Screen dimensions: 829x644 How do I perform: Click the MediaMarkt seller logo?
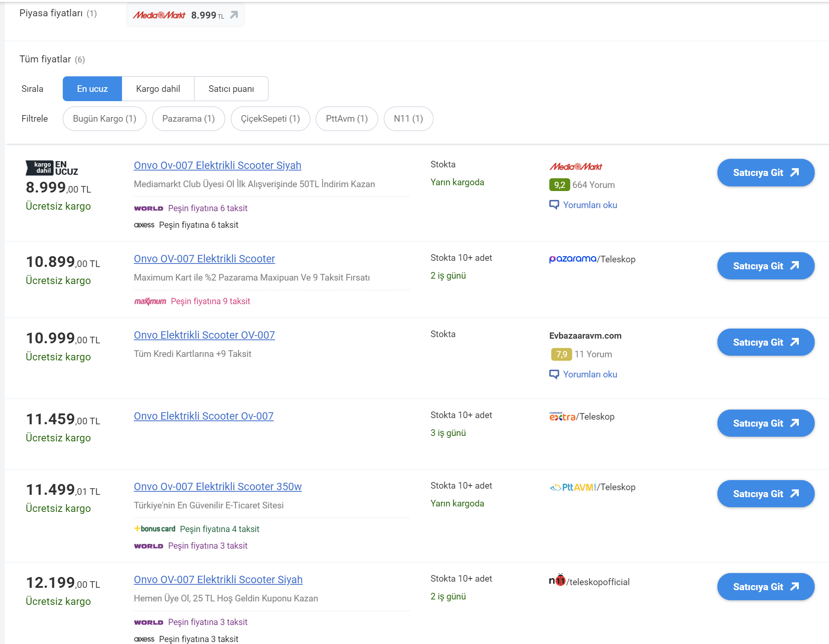point(575,167)
